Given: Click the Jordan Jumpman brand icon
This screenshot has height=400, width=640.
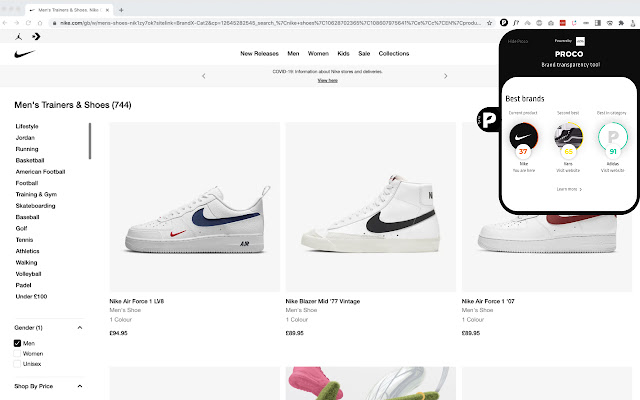Looking at the screenshot, I should (x=18, y=37).
